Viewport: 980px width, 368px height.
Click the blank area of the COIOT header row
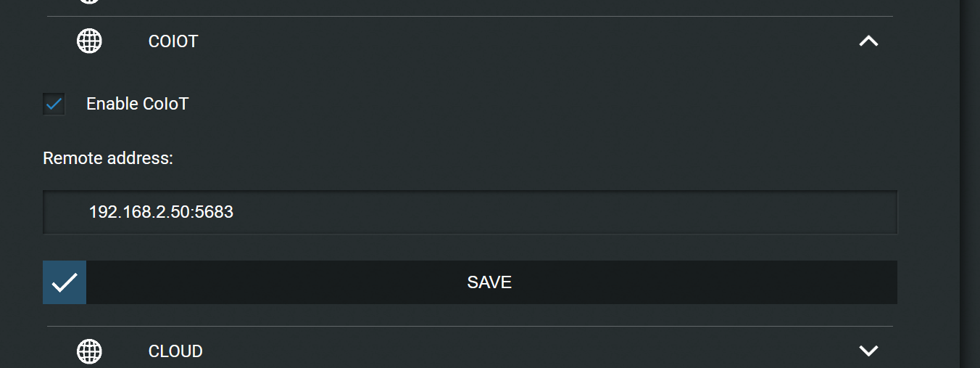click(529, 41)
